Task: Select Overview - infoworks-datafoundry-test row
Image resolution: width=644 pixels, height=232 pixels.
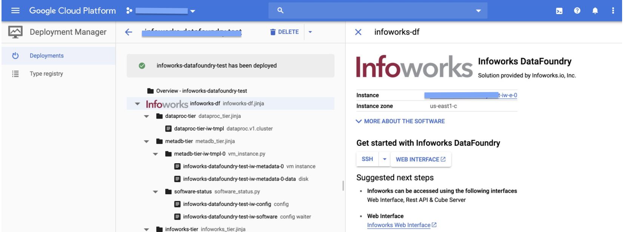Action: (230, 91)
